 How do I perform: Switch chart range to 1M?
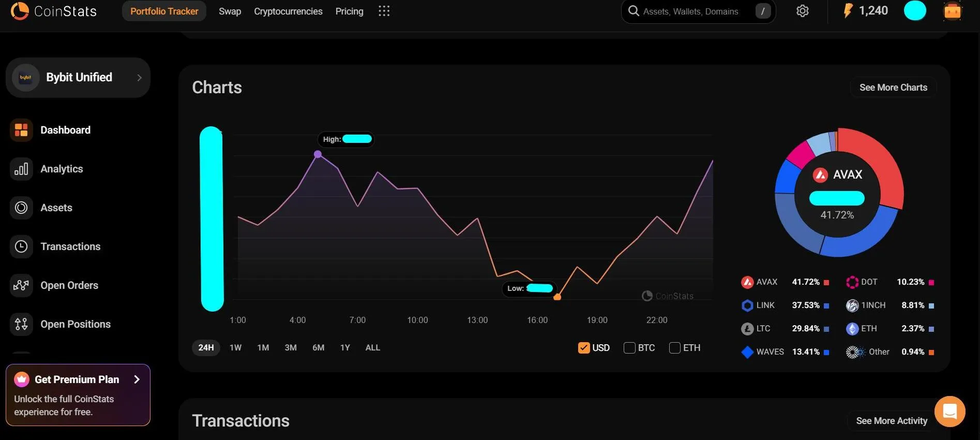[263, 348]
